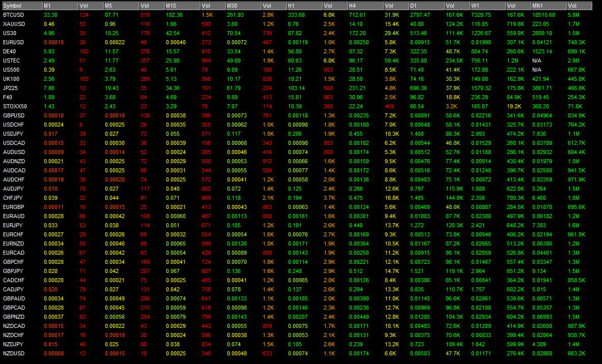Select the USDCAD symbol
Image resolution: width=602 pixels, height=364 pixels.
[x=14, y=143]
